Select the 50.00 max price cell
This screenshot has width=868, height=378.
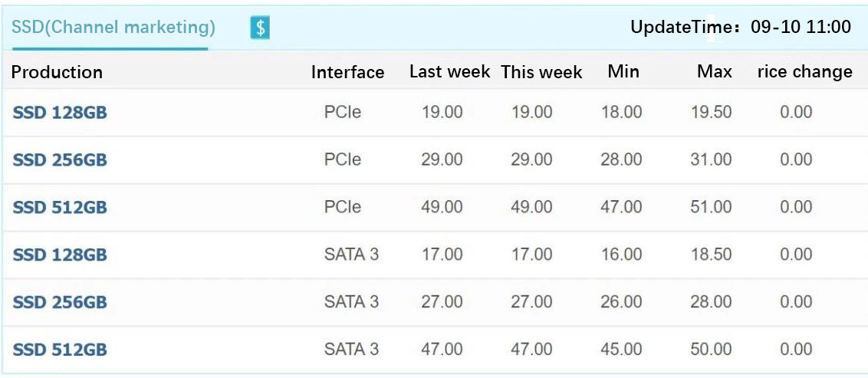click(712, 349)
